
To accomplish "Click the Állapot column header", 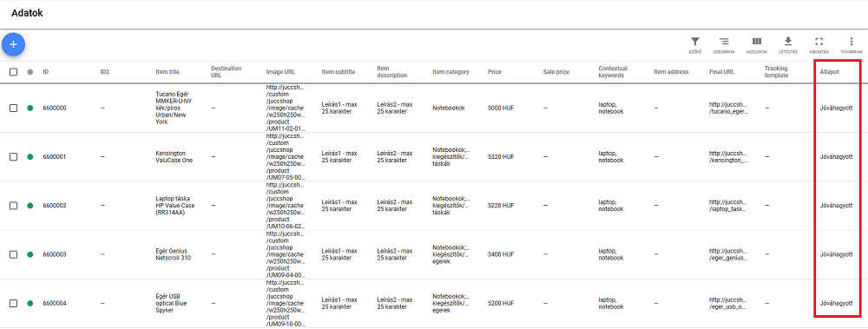I will point(829,72).
